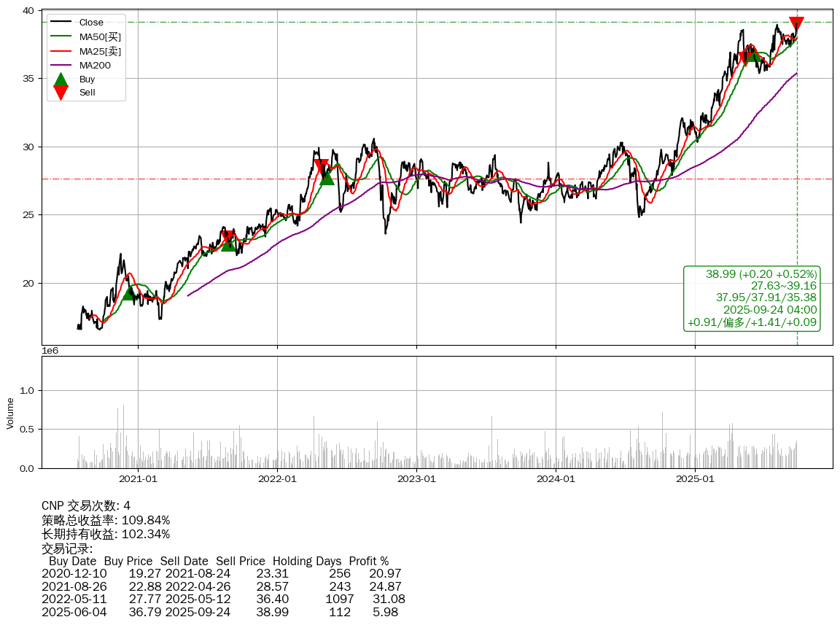840x625 pixels.
Task: Click the MA200 legend label
Action: coord(95,65)
